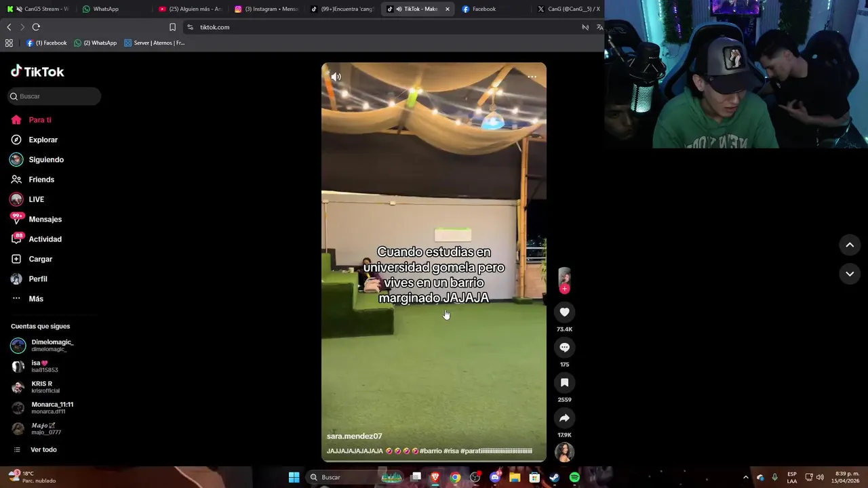This screenshot has width=868, height=488.
Task: Open the Windows Start menu
Action: 294,477
